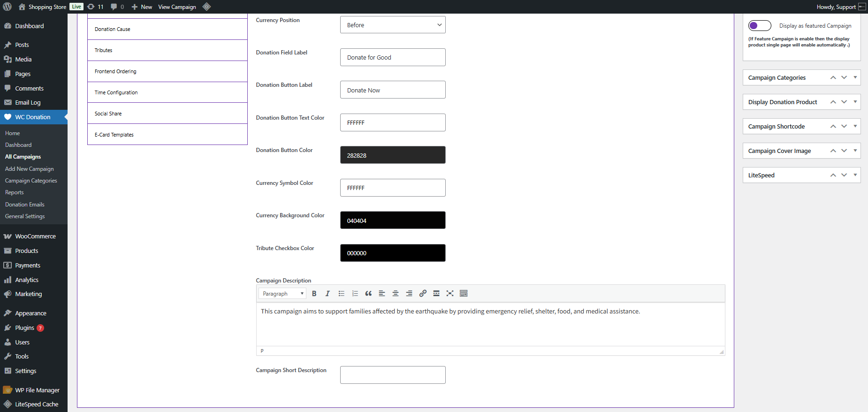Toggle Display as featured Campaign switch
The image size is (868, 412).
(x=760, y=26)
